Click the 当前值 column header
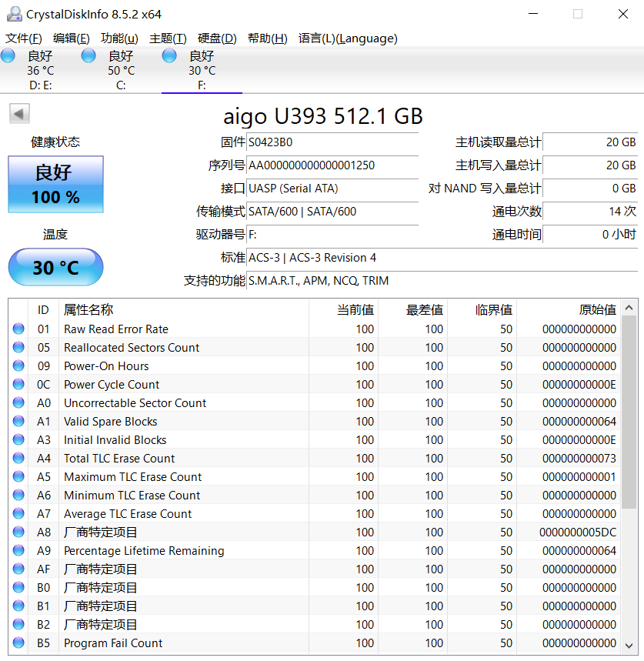644x661 pixels. coord(343,309)
